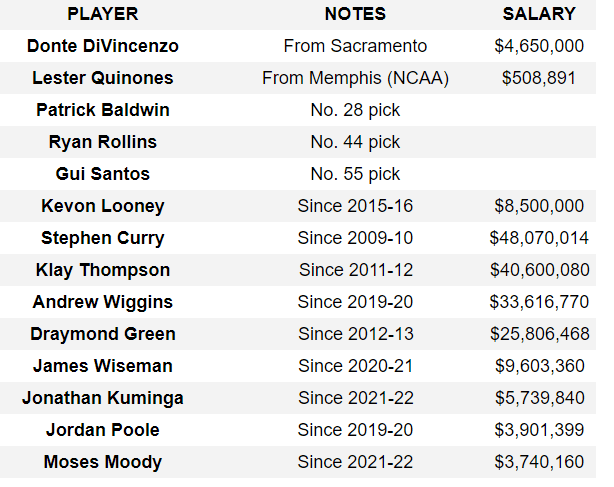Select the Lester Quinones player name

tap(103, 78)
